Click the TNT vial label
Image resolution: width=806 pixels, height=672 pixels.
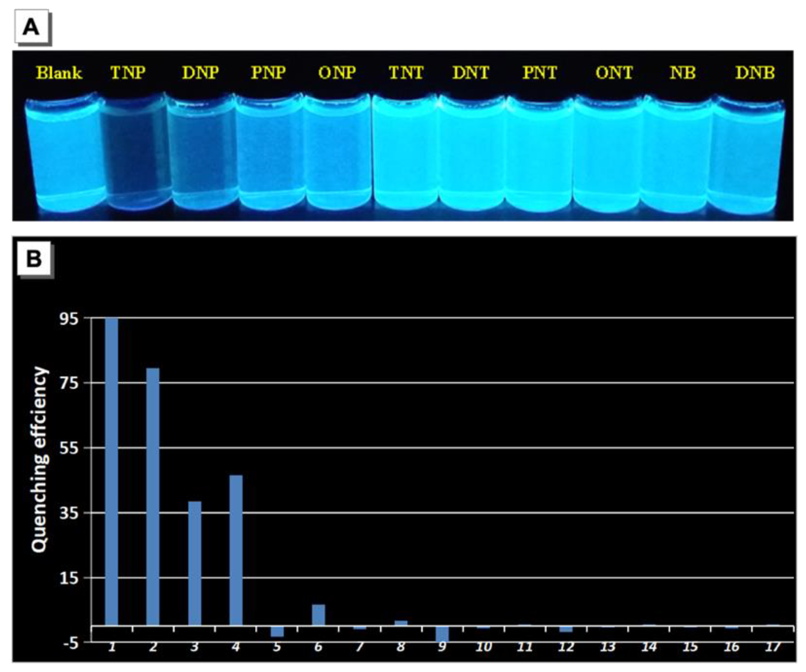click(x=406, y=73)
